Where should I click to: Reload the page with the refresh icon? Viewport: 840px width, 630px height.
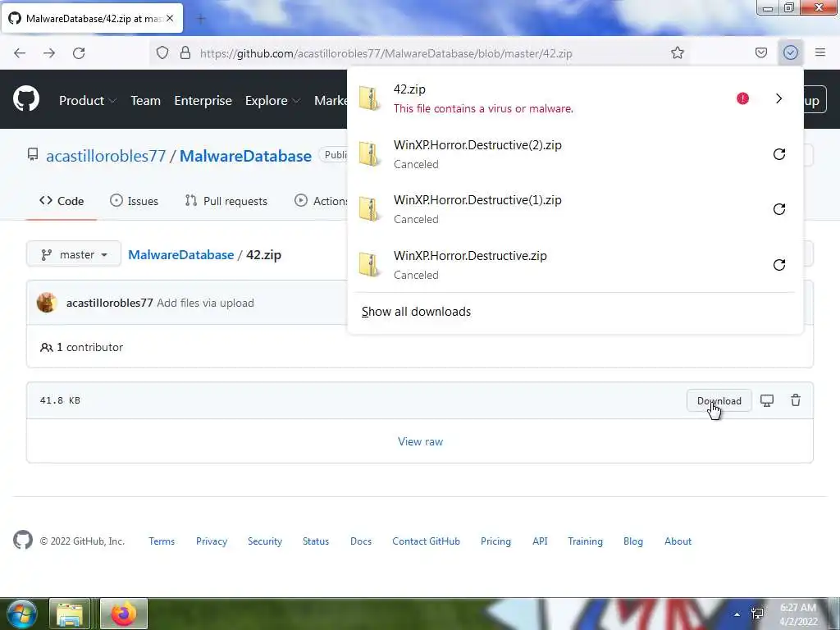(79, 53)
